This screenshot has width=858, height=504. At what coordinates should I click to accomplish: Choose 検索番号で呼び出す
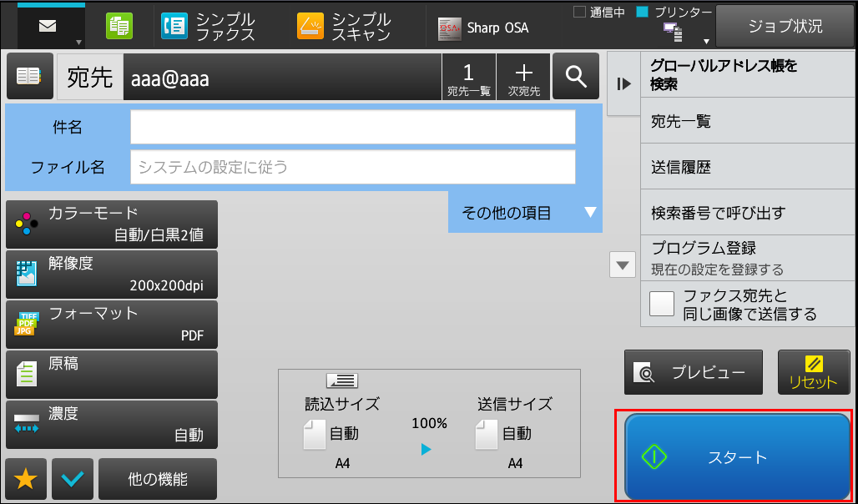[748, 212]
